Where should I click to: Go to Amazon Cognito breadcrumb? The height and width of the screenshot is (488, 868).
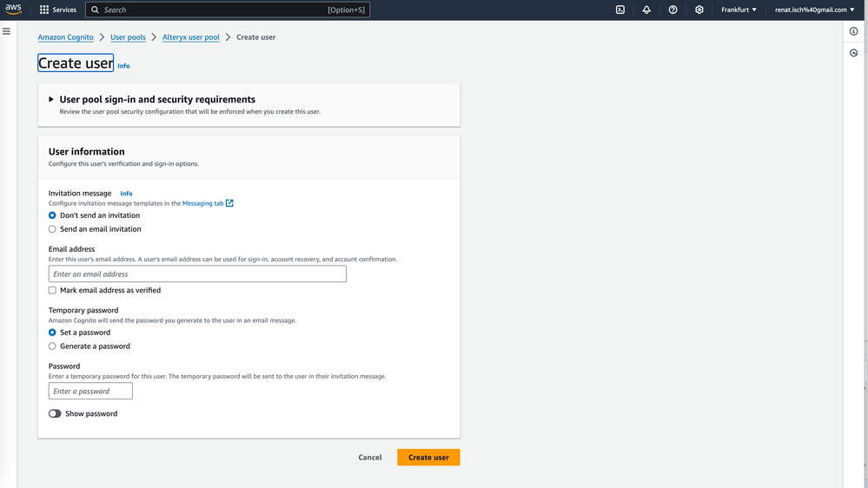[65, 37]
